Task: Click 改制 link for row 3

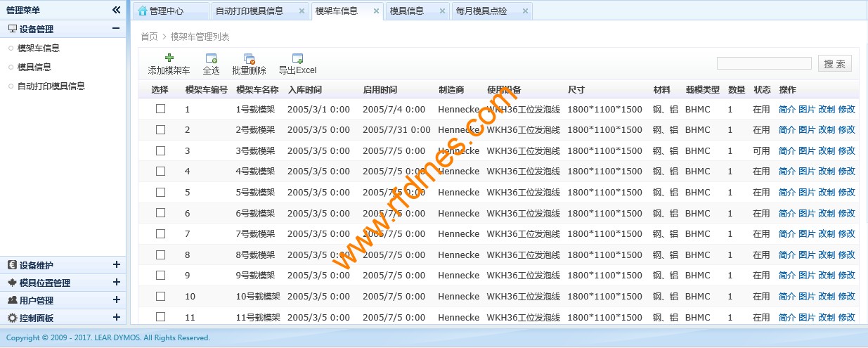Action: click(827, 150)
